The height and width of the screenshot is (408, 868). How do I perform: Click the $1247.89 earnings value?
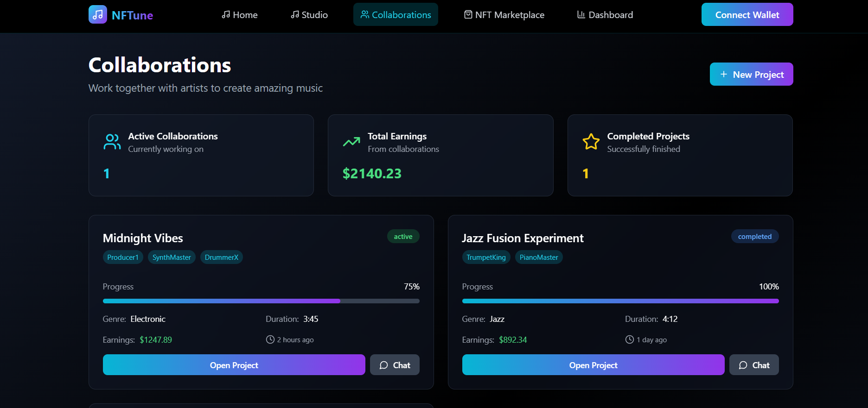click(x=156, y=340)
